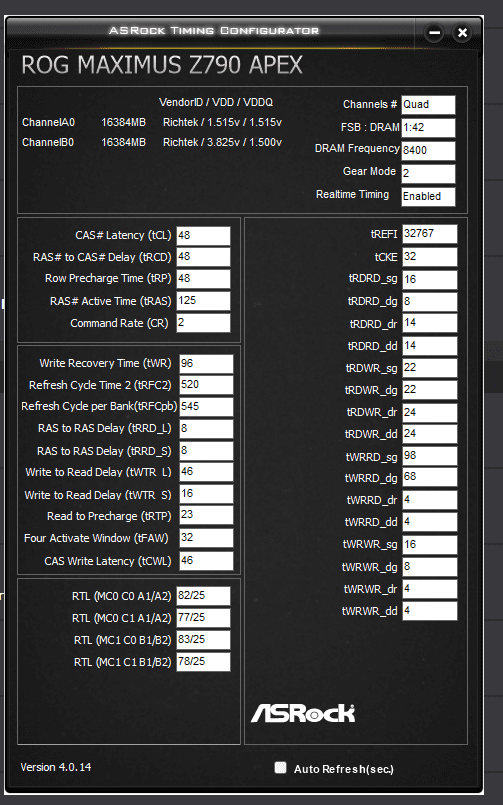Click the tRDWR_dd value field
Viewport: 503px width, 805px height.
pos(430,434)
